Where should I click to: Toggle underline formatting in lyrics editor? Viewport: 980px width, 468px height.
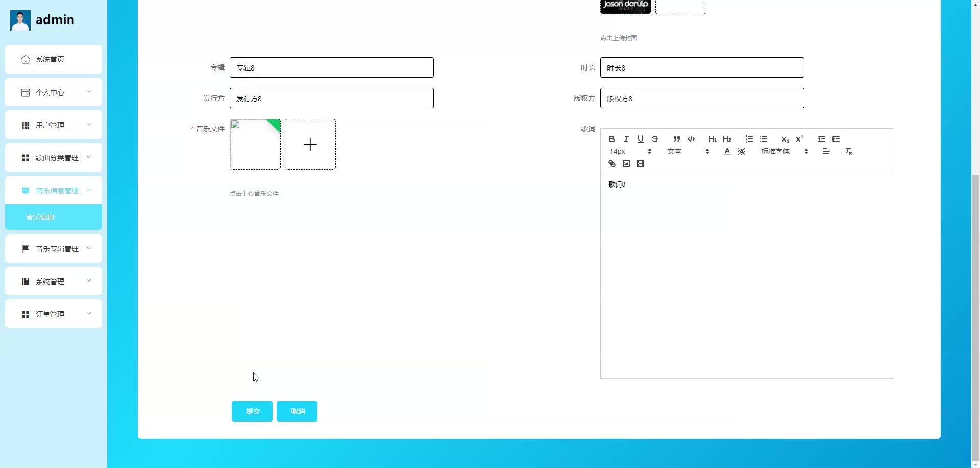tap(640, 139)
